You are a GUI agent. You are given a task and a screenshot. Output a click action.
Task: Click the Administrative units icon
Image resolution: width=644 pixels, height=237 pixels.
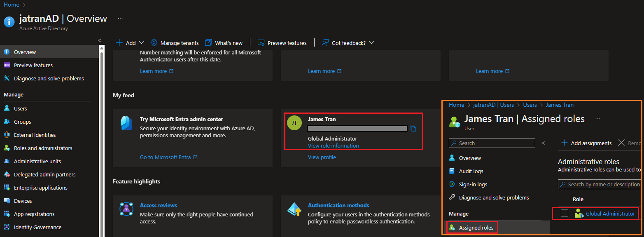pos(7,161)
